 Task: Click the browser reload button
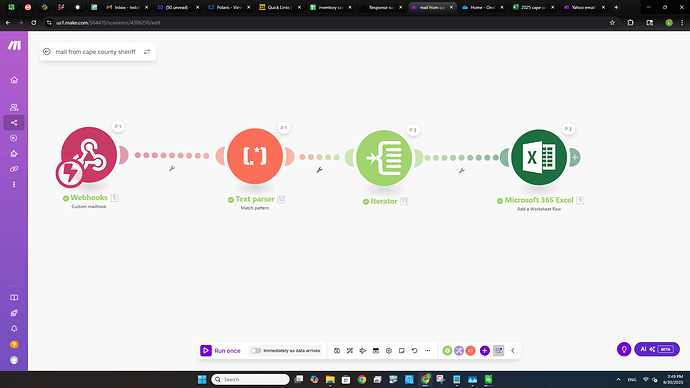pyautogui.click(x=33, y=22)
